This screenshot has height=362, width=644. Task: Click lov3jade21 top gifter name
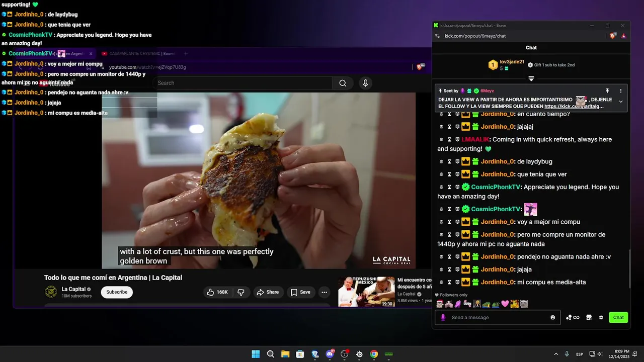pyautogui.click(x=512, y=62)
